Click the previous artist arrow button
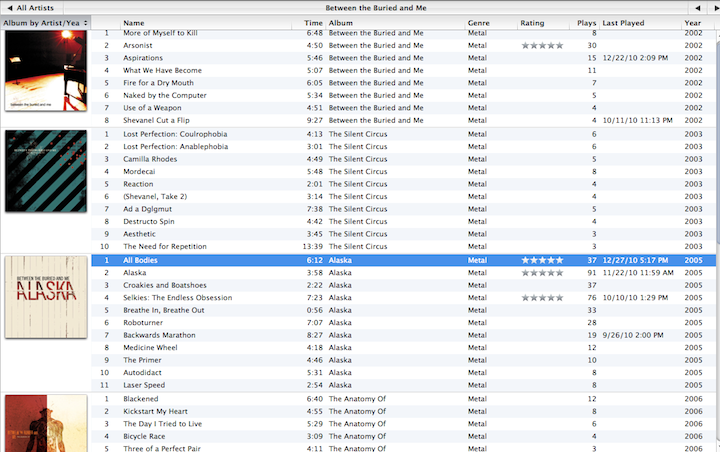The width and height of the screenshot is (720, 452). pos(698,8)
